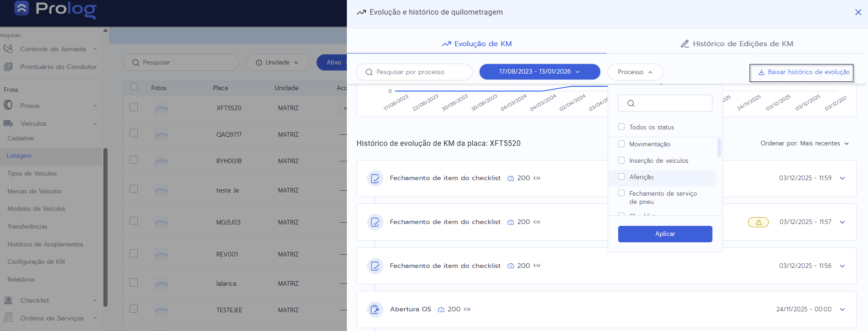868x331 pixels.
Task: Click the yellow warning alert badge
Action: [758, 222]
